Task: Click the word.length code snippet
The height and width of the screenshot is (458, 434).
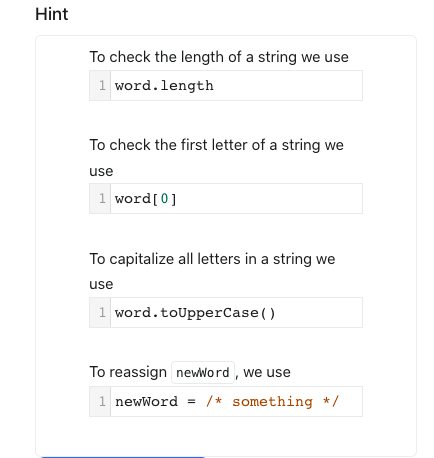Action: click(164, 86)
